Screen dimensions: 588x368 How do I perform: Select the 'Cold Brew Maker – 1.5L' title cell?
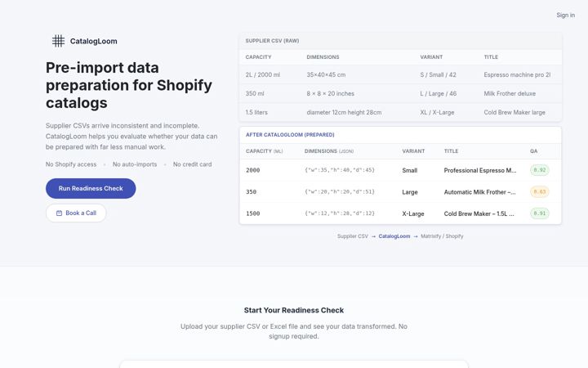479,213
